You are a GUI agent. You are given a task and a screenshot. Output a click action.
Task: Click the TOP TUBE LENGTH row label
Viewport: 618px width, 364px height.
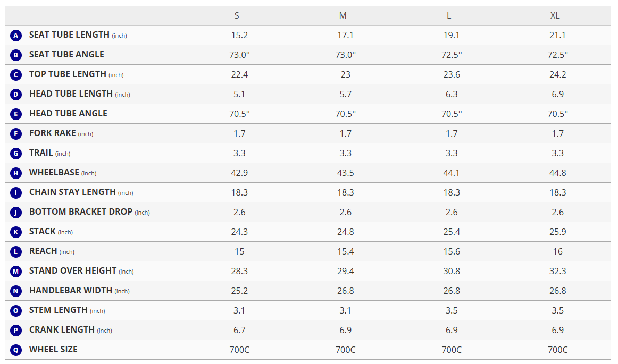pos(68,74)
